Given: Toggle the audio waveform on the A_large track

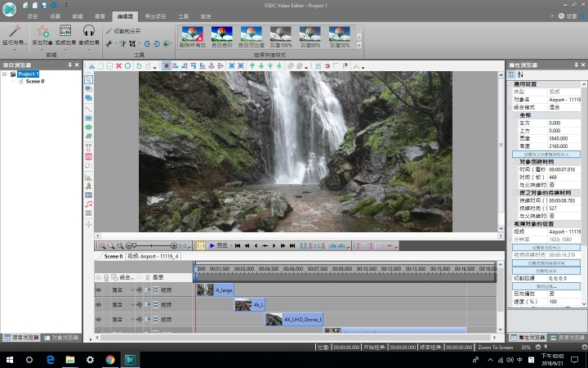Looking at the screenshot, I should tap(139, 289).
